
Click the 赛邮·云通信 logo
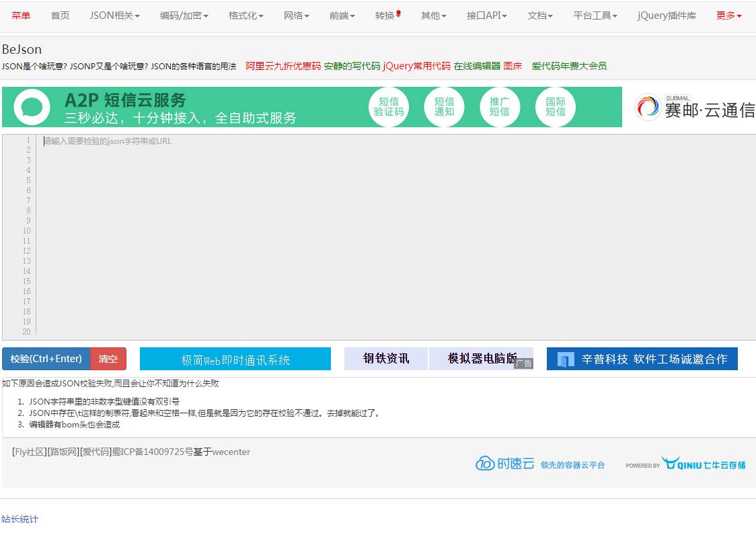coord(695,108)
